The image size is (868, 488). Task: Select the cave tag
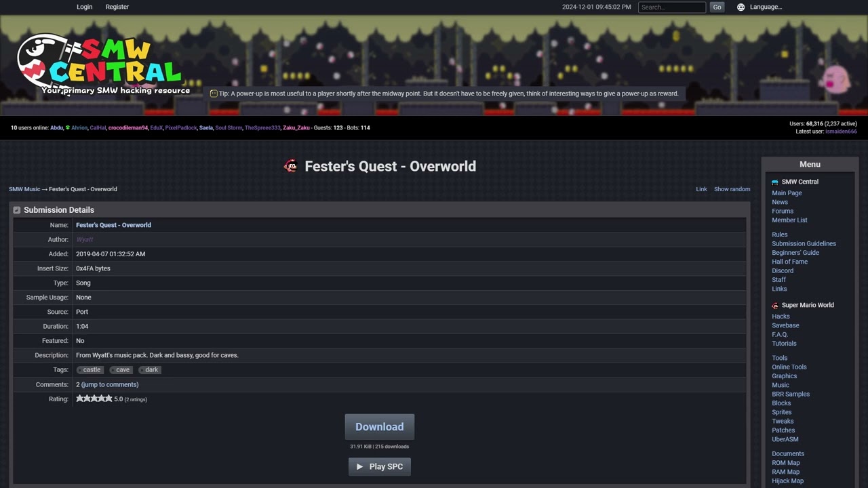(x=121, y=370)
